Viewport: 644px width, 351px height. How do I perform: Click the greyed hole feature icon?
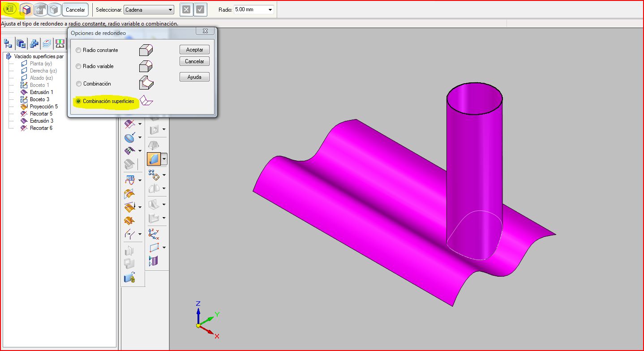pos(154,129)
